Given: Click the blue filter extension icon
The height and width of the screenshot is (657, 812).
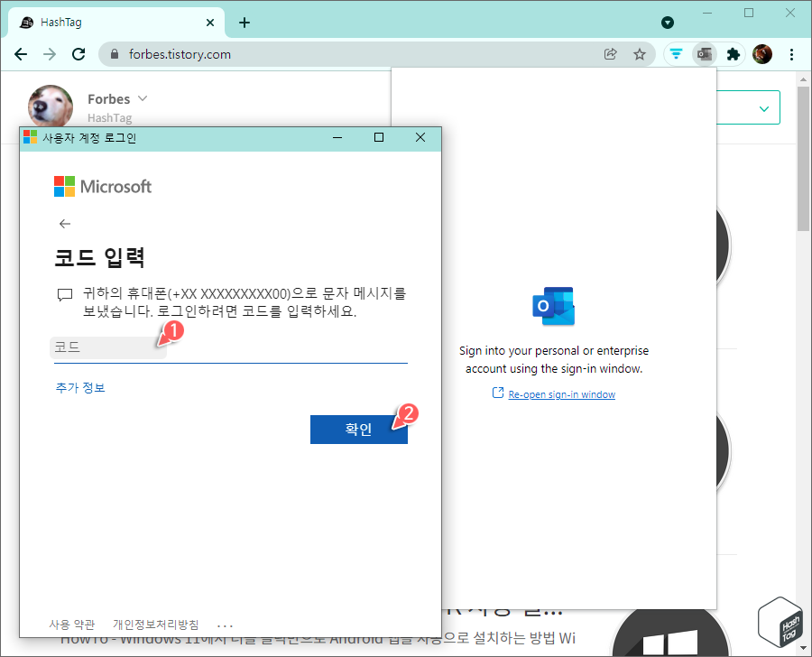Looking at the screenshot, I should tap(676, 54).
